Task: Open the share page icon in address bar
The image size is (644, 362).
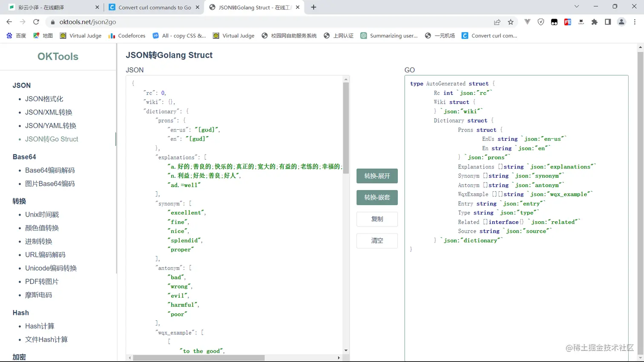Action: [497, 22]
